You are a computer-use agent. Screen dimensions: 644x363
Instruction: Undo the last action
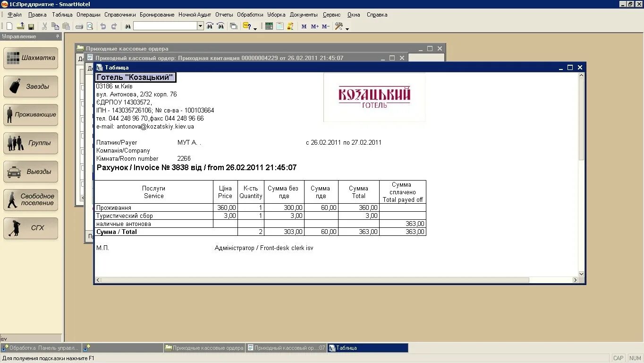[x=103, y=26]
